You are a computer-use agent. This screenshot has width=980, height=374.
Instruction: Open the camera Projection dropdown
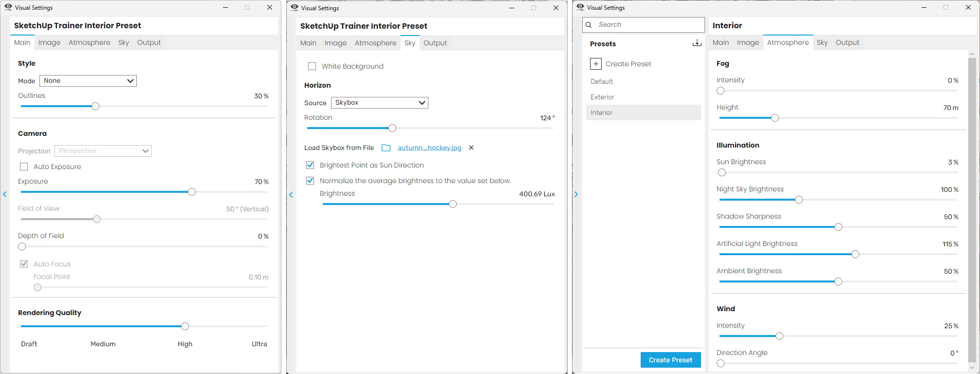tap(103, 151)
